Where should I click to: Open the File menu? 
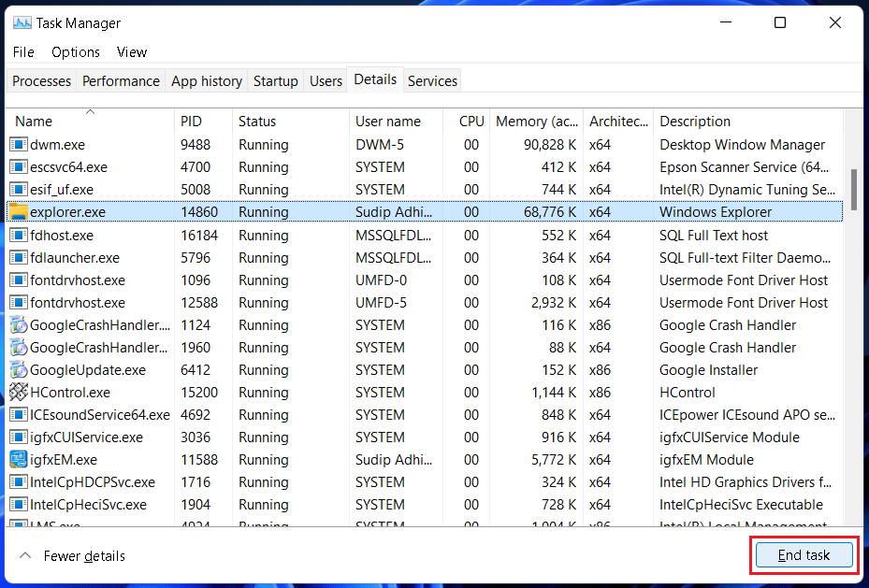tap(23, 52)
